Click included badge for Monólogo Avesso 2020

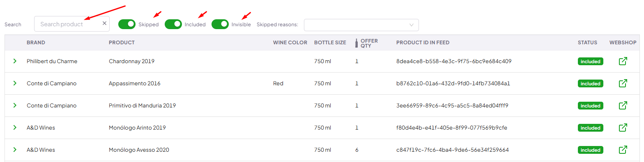pos(590,150)
